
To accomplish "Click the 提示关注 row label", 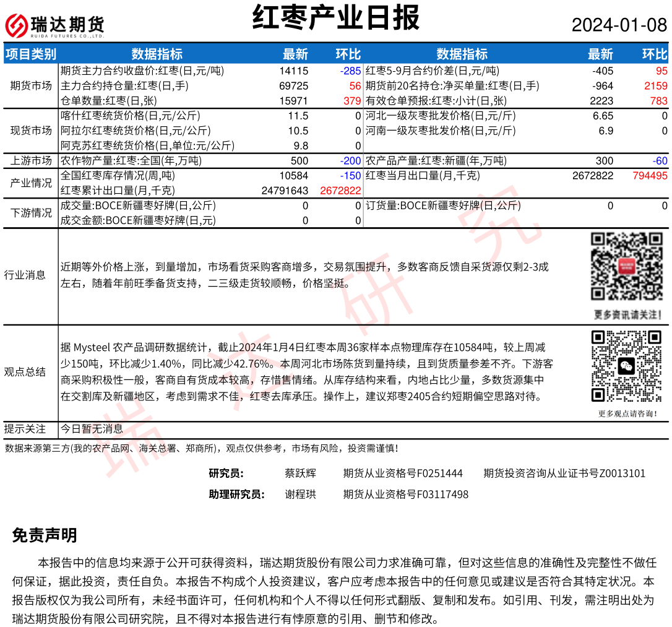I will [x=25, y=428].
